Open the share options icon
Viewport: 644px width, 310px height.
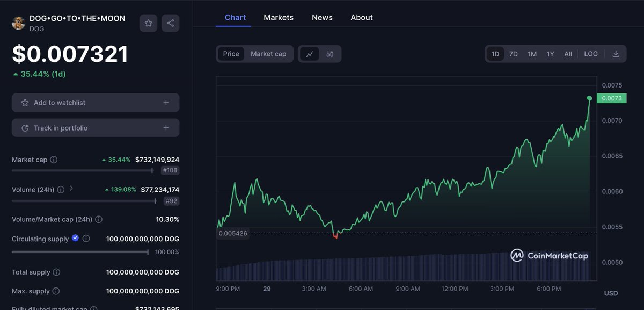[171, 23]
